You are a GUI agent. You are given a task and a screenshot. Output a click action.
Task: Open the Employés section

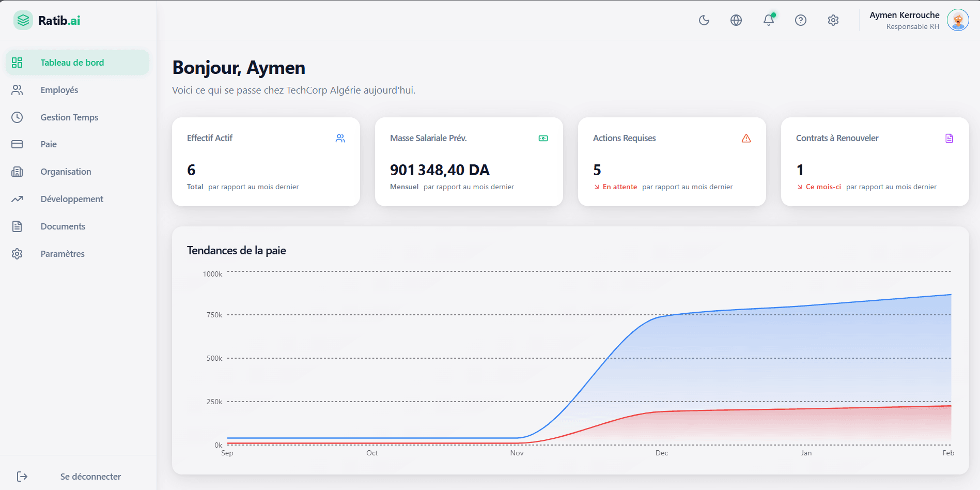pyautogui.click(x=59, y=90)
